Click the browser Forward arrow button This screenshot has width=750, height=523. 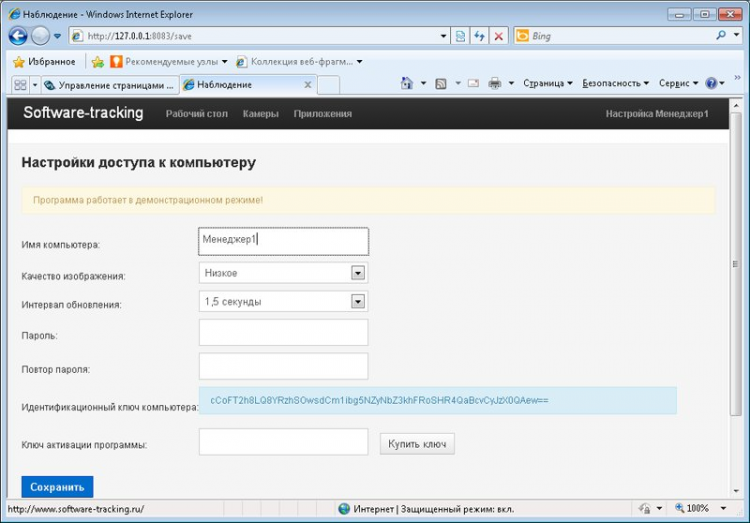[x=41, y=36]
